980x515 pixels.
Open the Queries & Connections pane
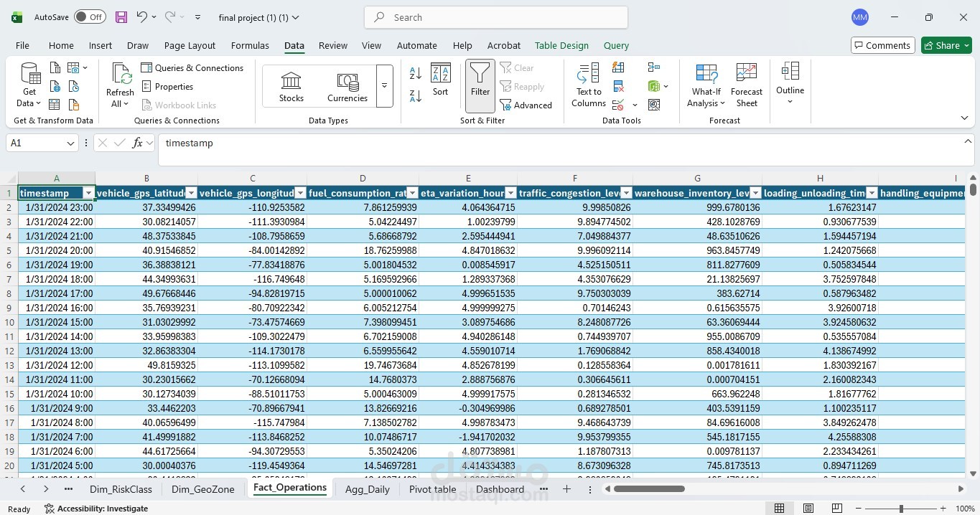pos(192,67)
